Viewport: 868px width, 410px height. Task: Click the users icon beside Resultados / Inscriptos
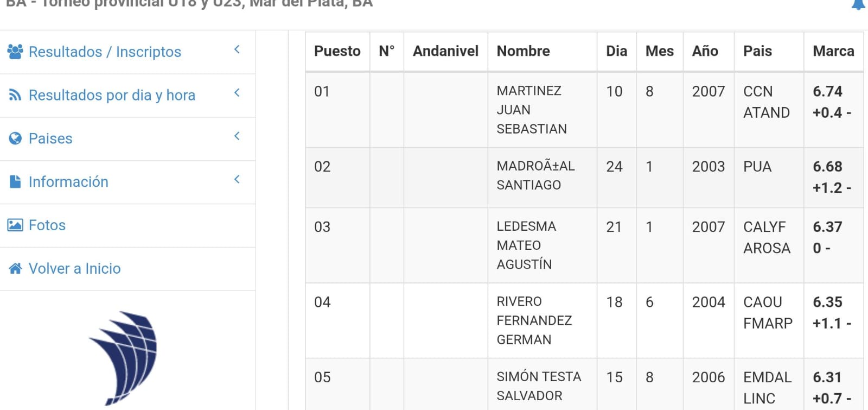click(x=15, y=52)
